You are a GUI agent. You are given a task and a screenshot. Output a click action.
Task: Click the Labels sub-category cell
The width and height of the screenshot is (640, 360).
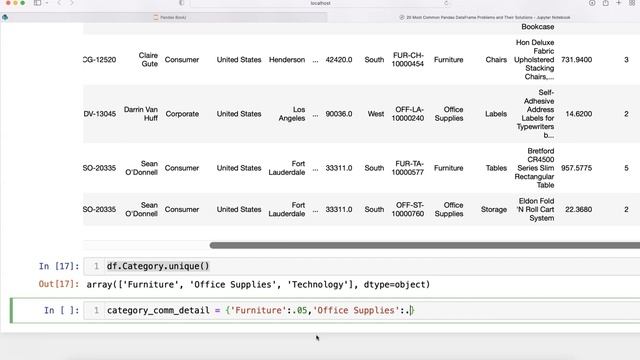click(x=496, y=114)
